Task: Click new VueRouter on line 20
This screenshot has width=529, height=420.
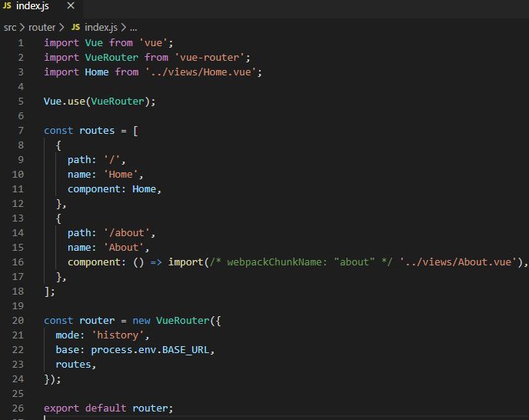Action: (171, 321)
